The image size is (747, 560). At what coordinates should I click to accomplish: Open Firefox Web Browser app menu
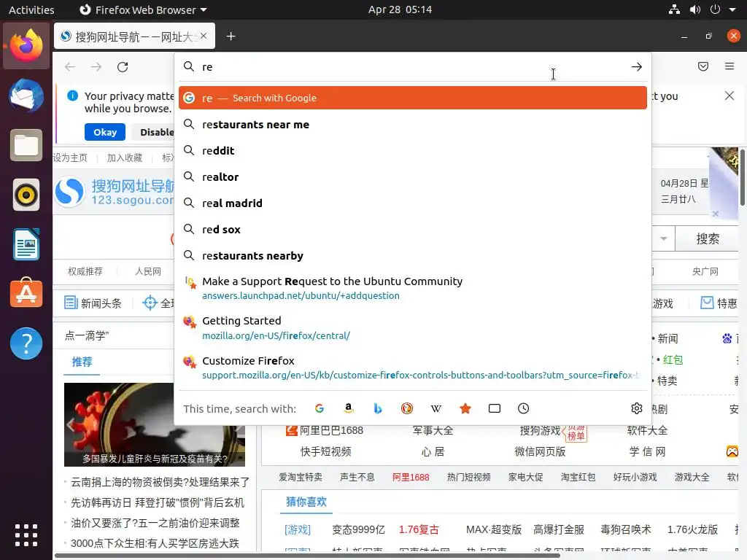pos(143,9)
